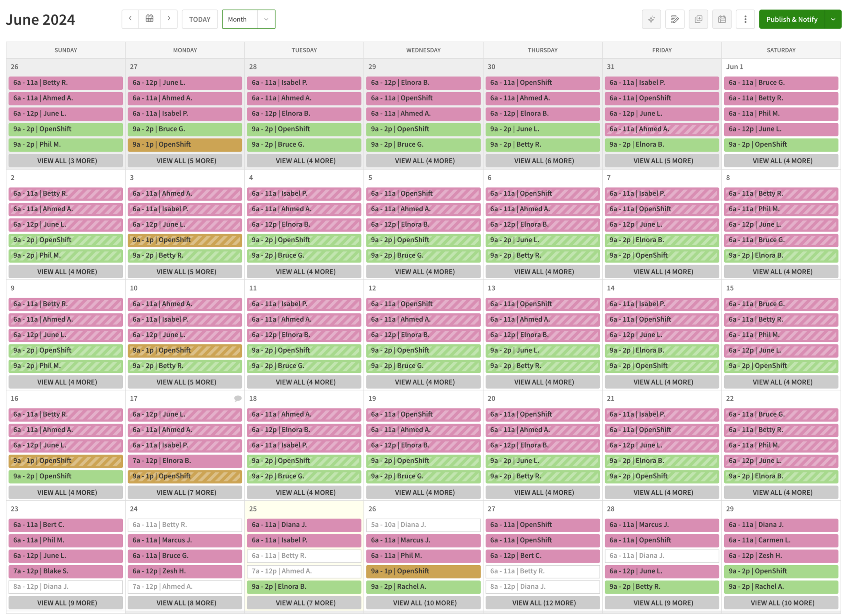This screenshot has width=847, height=616.
Task: Select Elnora B.'s 7a-12p shift on June 17
Action: (x=184, y=461)
